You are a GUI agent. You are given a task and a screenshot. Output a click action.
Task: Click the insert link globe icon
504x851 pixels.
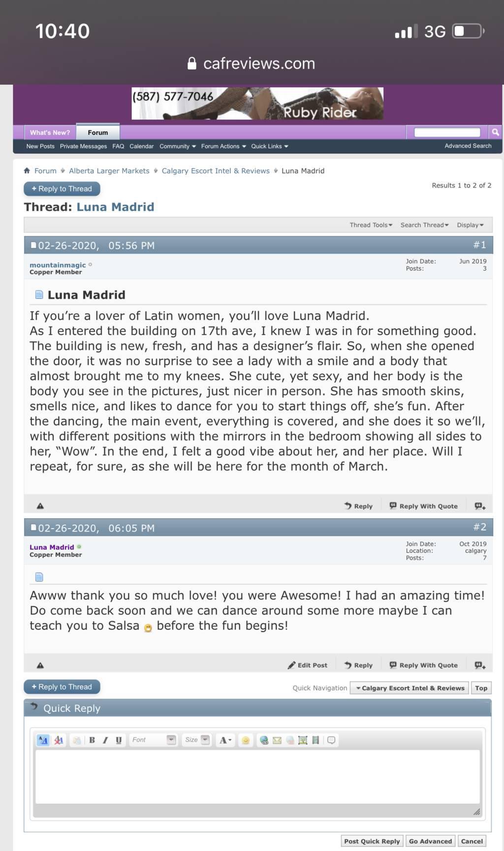coord(264,740)
